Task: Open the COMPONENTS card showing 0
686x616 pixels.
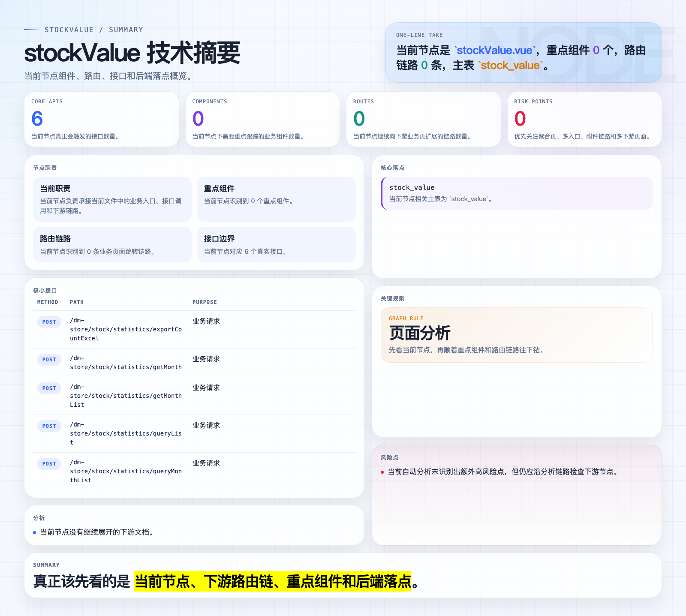Action: pyautogui.click(x=262, y=119)
